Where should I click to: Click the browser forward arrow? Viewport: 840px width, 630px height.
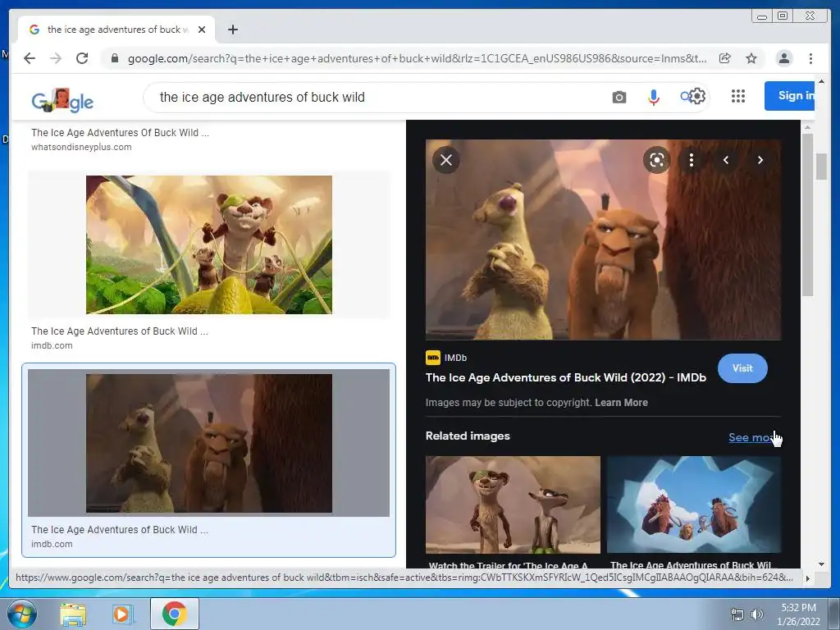[56, 58]
